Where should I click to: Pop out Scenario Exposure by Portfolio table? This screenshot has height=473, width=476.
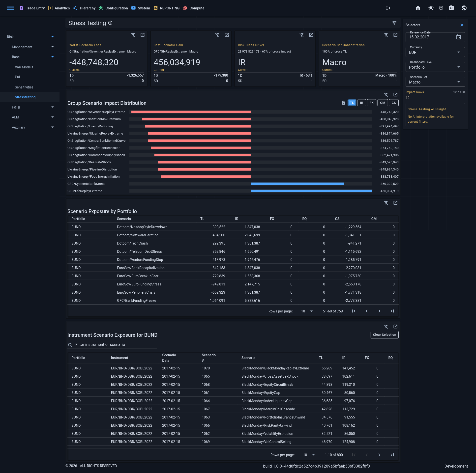(395, 203)
